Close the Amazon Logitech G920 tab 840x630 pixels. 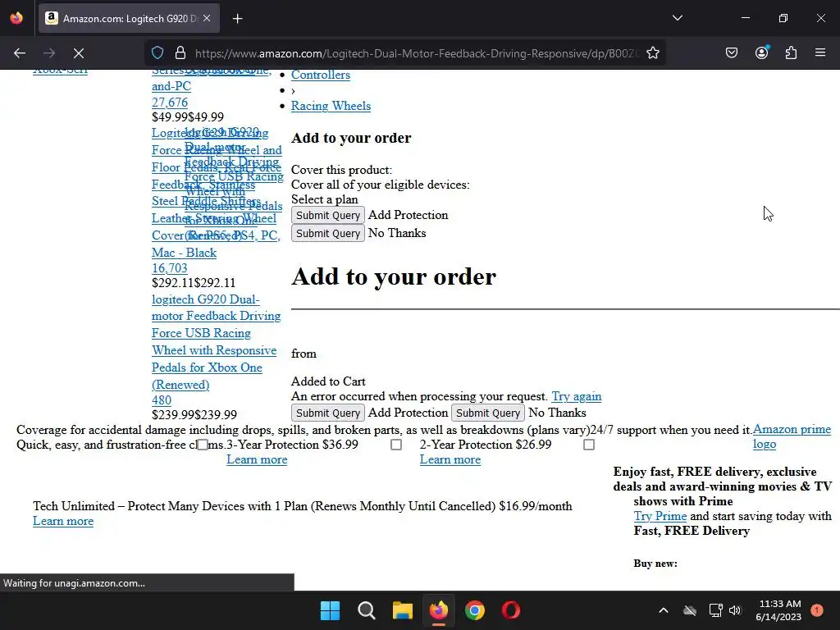[207, 18]
